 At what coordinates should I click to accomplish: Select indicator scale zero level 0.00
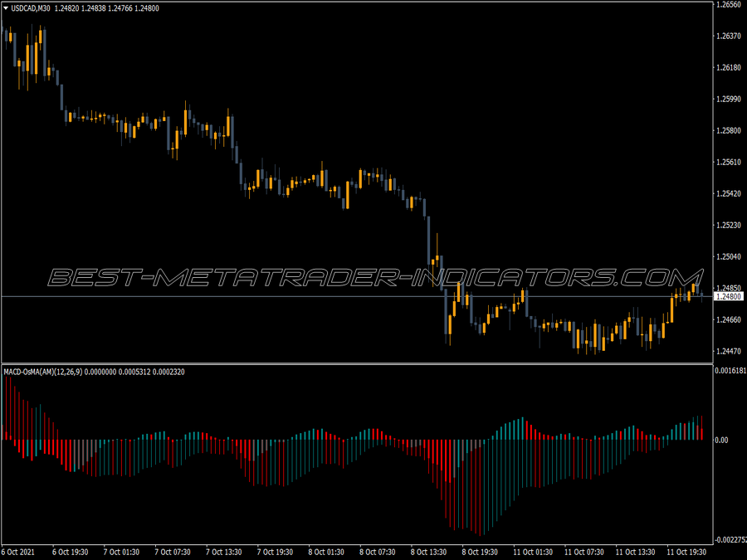tap(721, 440)
